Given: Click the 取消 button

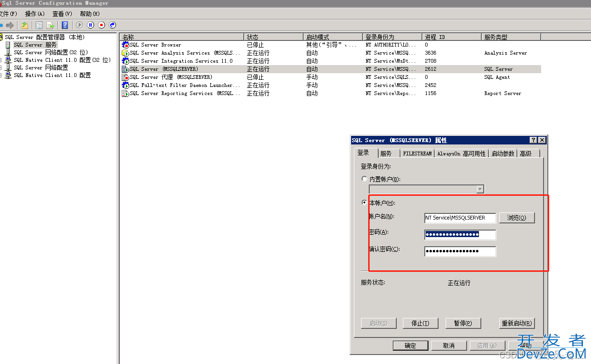Looking at the screenshot, I should (x=449, y=345).
